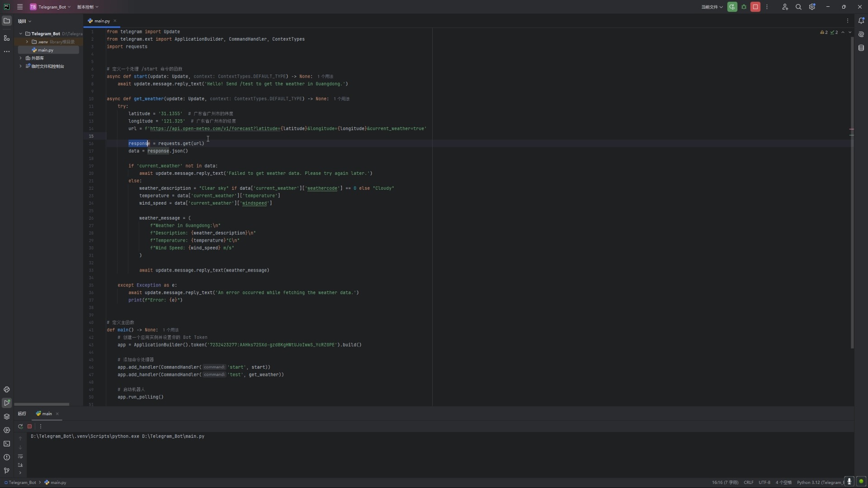Open Project view options dropdown
Viewport: 868px width, 488px height.
(x=24, y=21)
